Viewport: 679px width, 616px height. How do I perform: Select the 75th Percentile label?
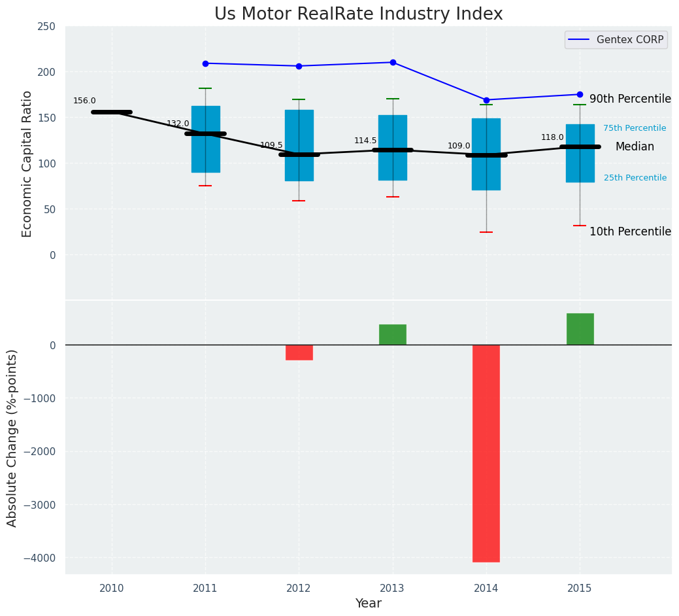(x=635, y=128)
